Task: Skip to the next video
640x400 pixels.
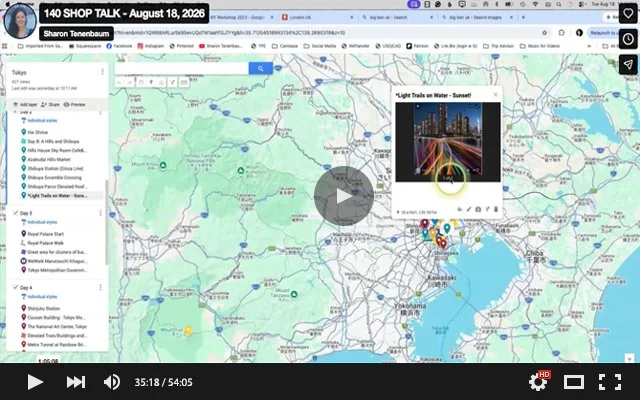Action: 76,382
